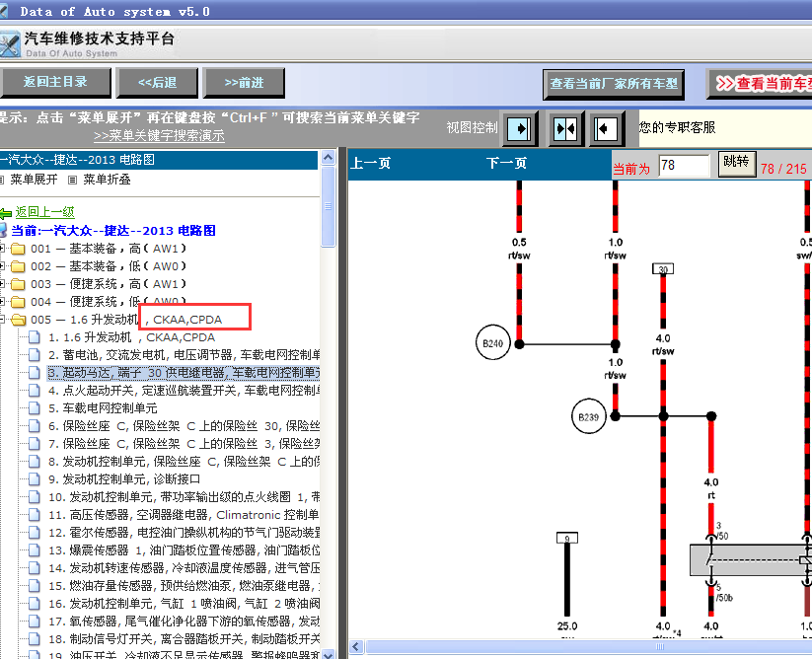The height and width of the screenshot is (659, 812).
Task: Click diagram horizontal scrollbar left arrow
Action: 356,646
